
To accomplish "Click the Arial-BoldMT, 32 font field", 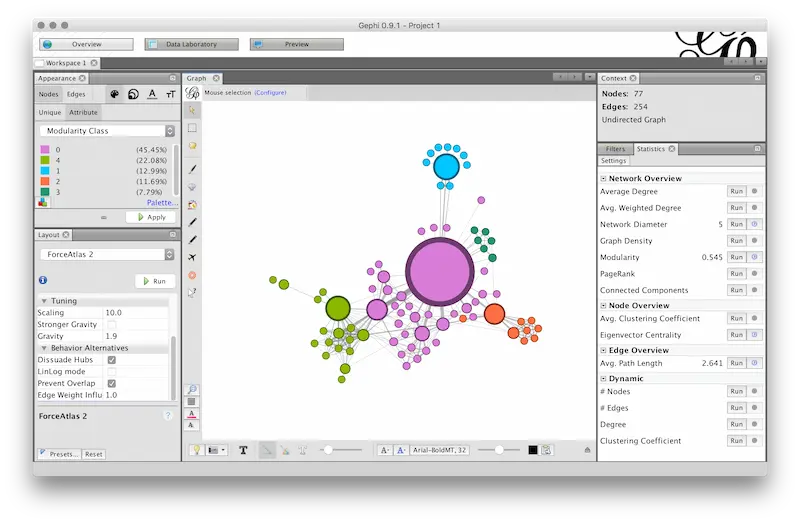I will pyautogui.click(x=439, y=450).
